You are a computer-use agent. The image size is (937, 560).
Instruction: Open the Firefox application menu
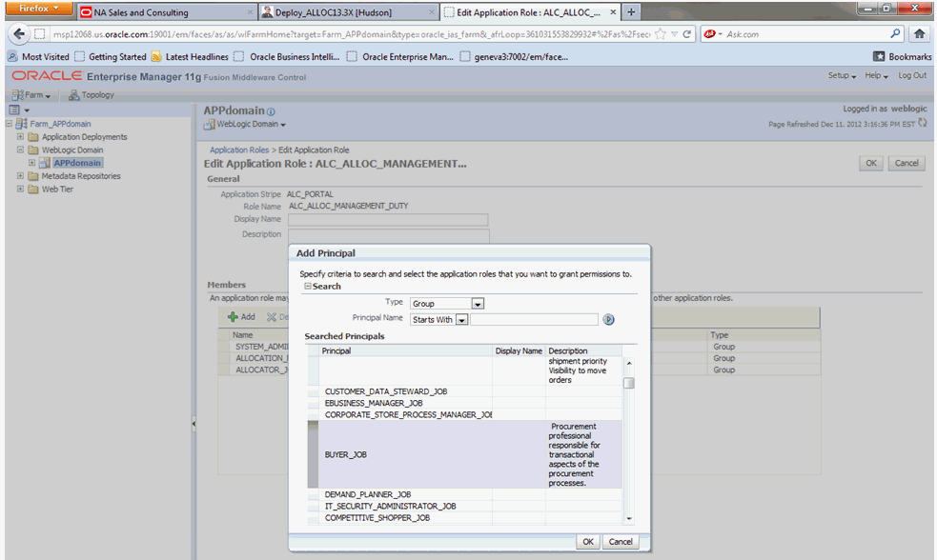point(39,9)
